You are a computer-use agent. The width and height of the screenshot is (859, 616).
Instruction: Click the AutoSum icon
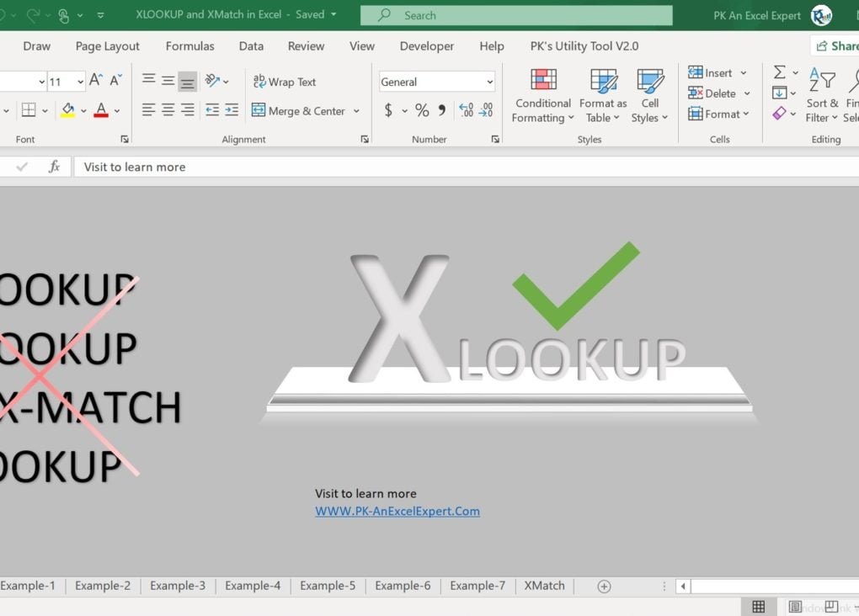tap(780, 72)
